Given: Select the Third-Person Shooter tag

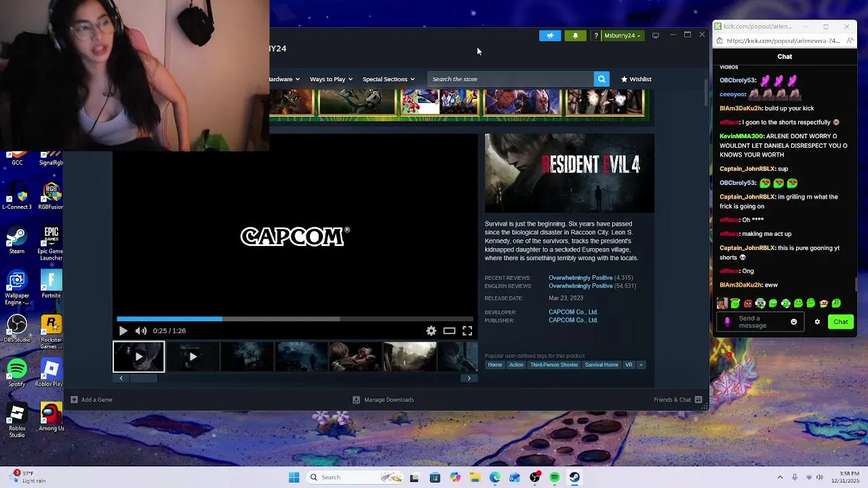Looking at the screenshot, I should [x=554, y=365].
